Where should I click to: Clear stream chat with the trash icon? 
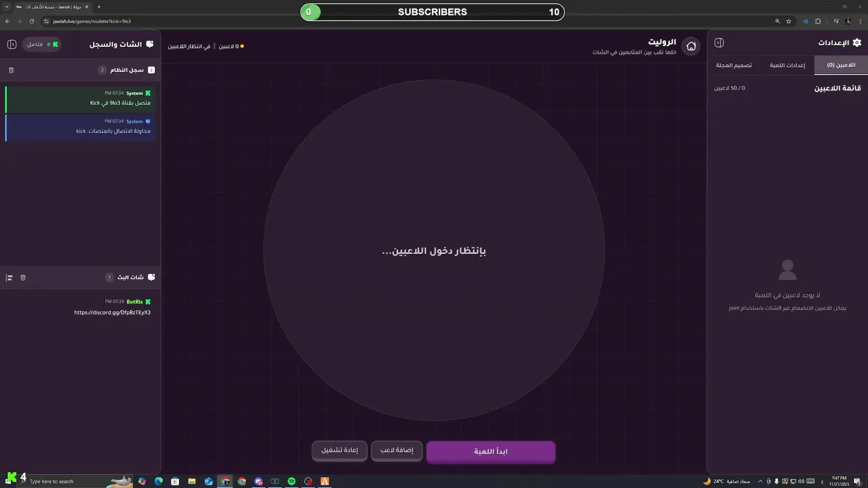[23, 277]
